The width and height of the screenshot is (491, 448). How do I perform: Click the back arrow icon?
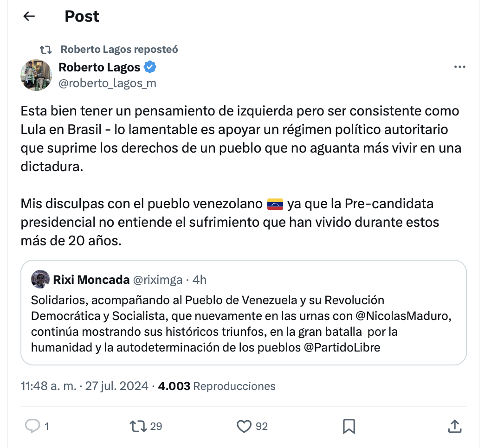[x=29, y=17]
